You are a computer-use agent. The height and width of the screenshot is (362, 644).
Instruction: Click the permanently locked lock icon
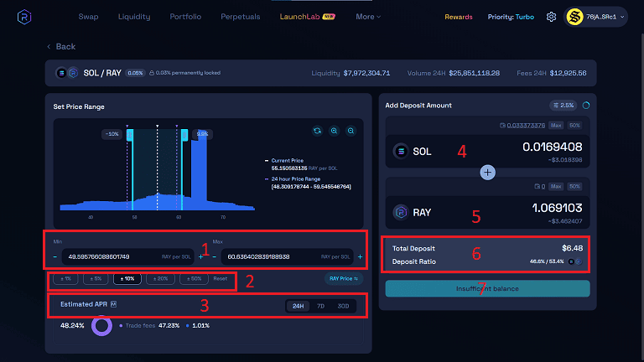coord(152,73)
